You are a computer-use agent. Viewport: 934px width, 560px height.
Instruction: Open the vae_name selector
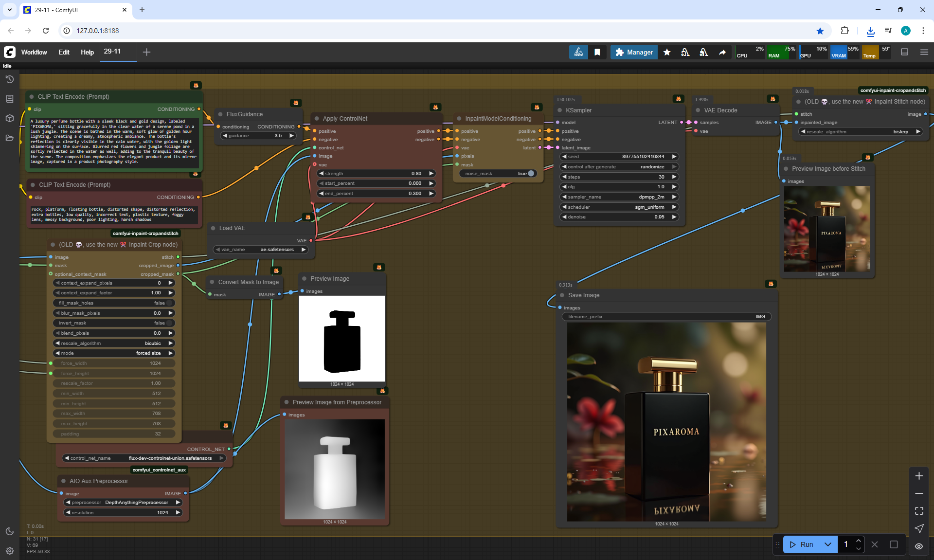(x=260, y=250)
